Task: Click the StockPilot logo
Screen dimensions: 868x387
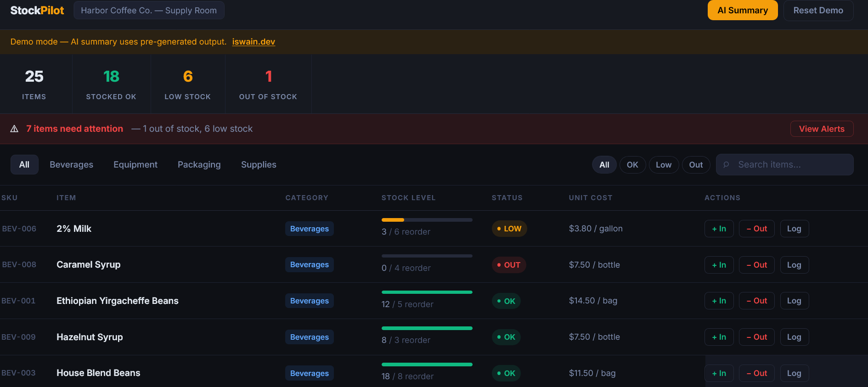Action: (37, 11)
